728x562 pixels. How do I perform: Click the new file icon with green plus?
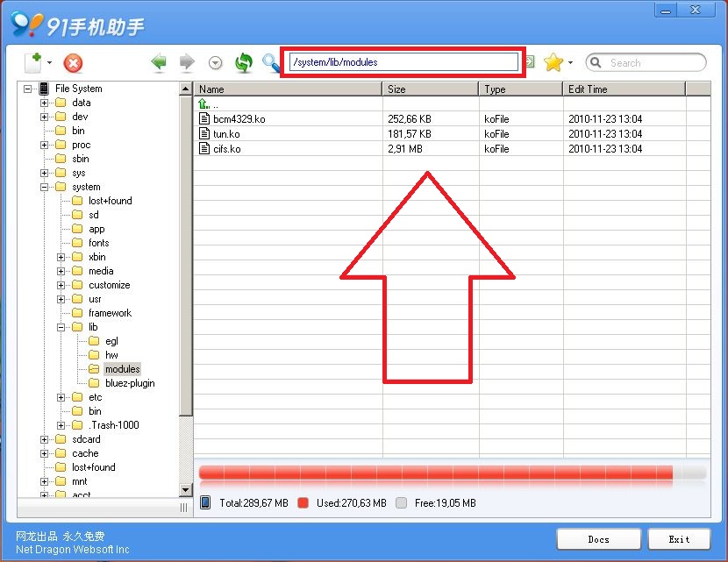[x=33, y=63]
